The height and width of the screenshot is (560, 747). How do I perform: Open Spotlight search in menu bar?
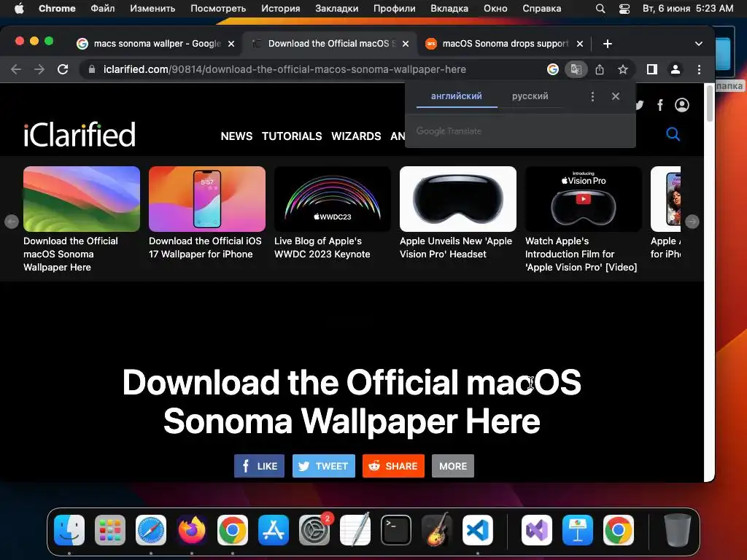600,9
